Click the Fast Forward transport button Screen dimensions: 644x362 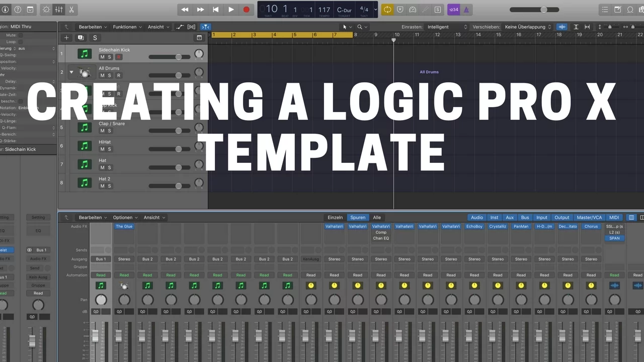(x=200, y=10)
